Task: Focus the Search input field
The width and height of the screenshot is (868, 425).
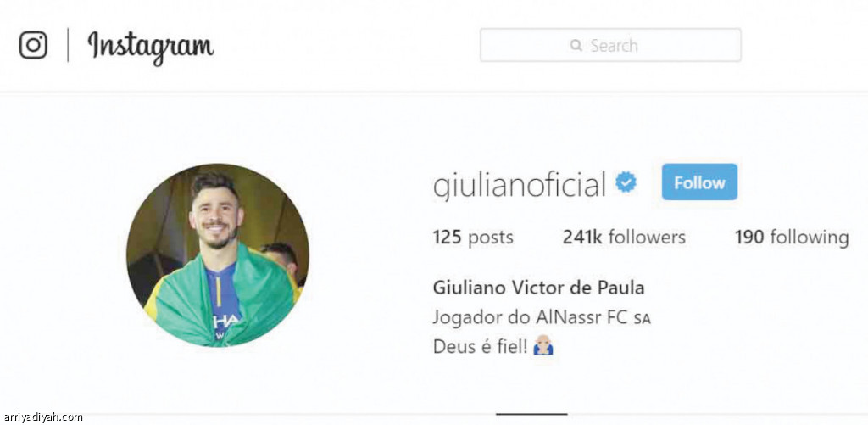Action: 610,45
